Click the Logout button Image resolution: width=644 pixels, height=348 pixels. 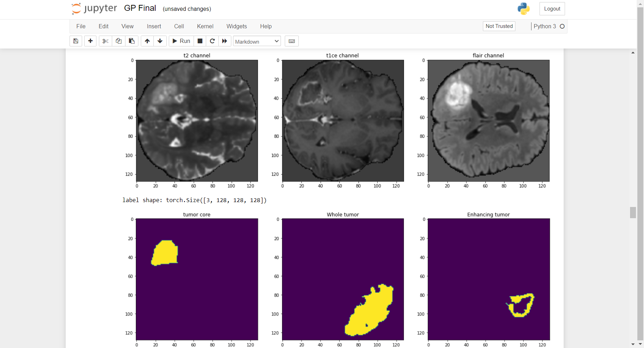(552, 9)
